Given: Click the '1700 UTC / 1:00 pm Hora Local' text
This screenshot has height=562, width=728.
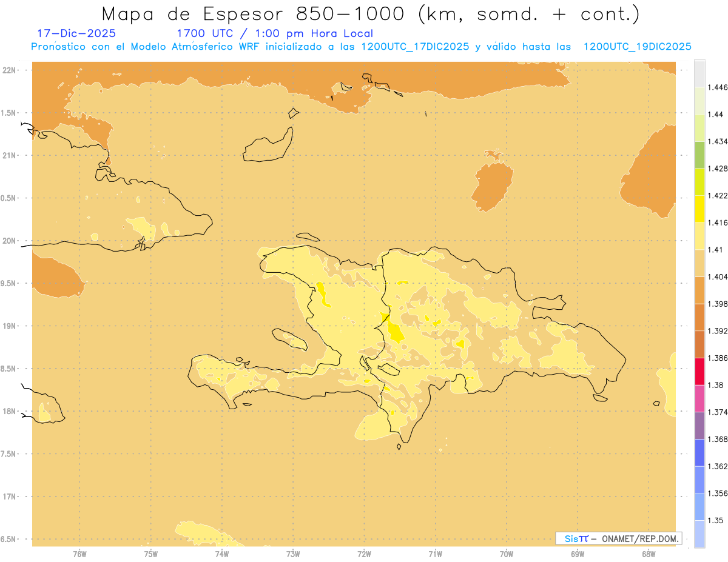Looking at the screenshot, I should click(x=275, y=33).
